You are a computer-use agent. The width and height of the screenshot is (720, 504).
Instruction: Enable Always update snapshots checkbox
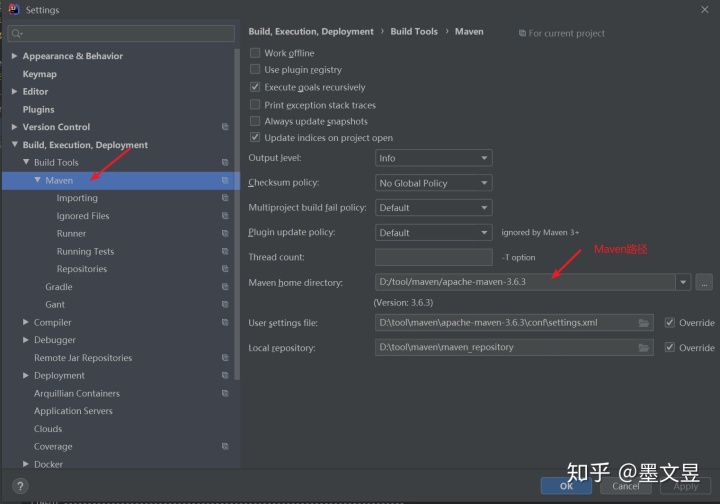point(255,121)
